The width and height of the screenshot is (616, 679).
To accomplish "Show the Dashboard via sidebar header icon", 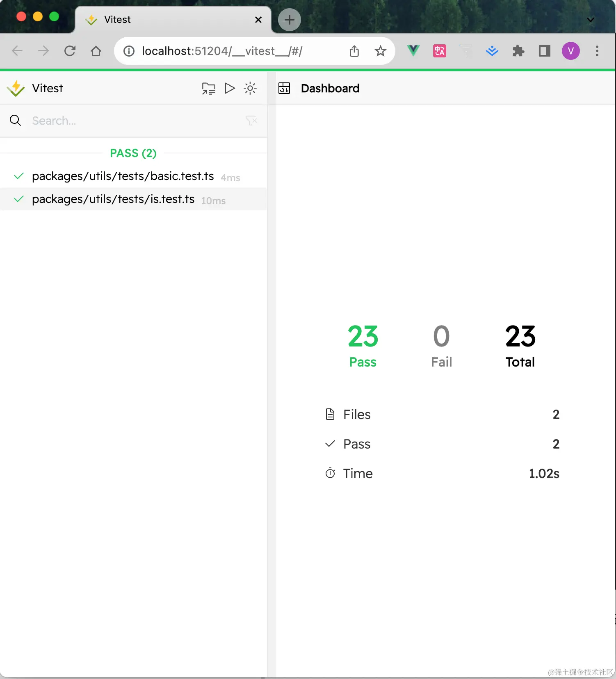I will point(209,88).
